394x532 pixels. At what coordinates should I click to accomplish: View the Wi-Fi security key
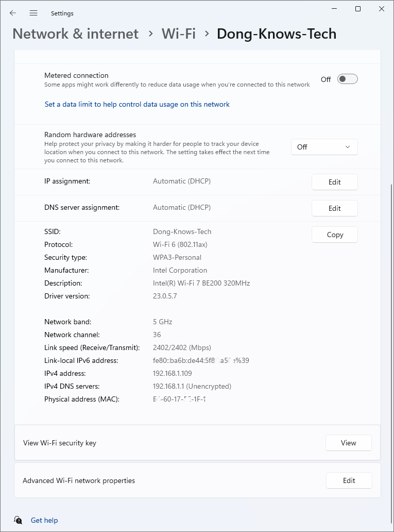[348, 442]
